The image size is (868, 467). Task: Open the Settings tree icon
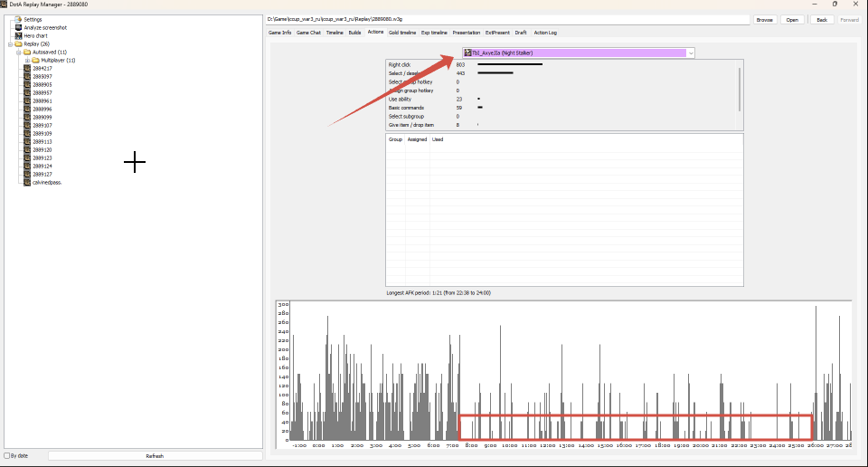click(18, 19)
